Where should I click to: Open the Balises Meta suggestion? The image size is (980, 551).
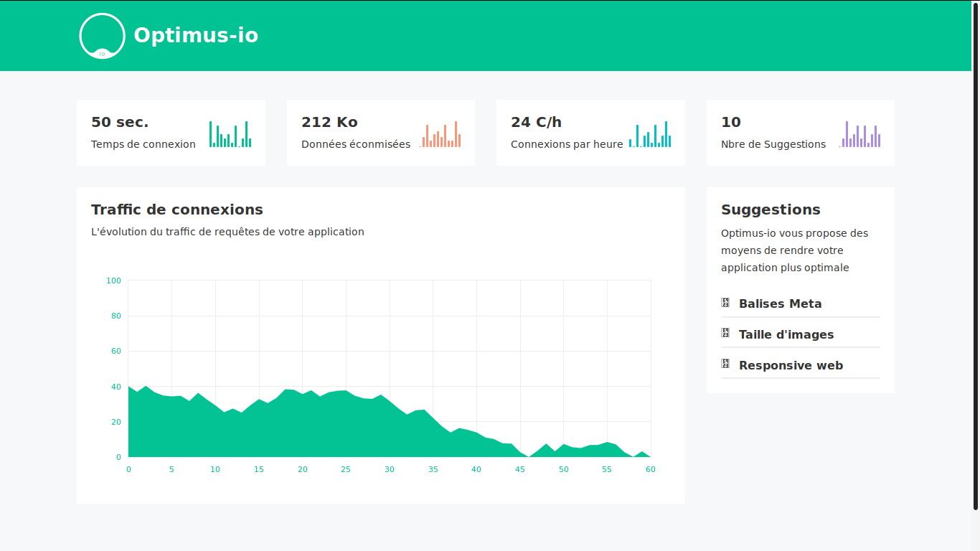click(x=781, y=303)
